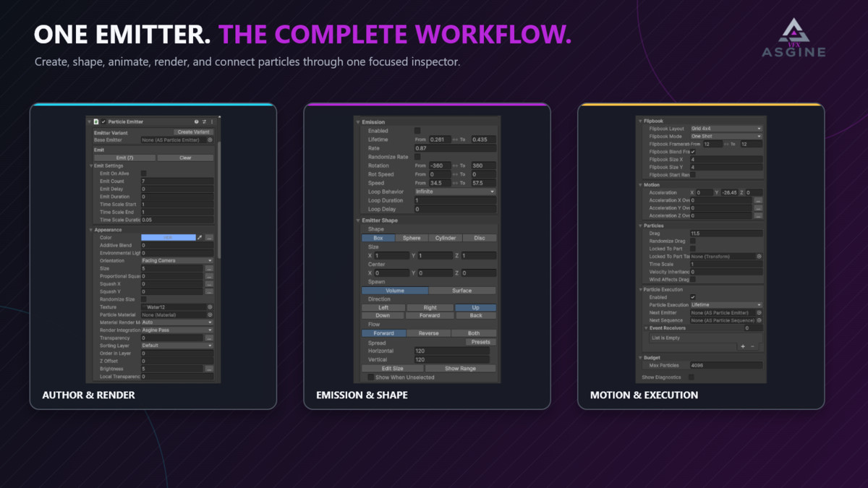This screenshot has height=488, width=868.
Task: Open the Transparency ellipsis button
Action: 209,338
